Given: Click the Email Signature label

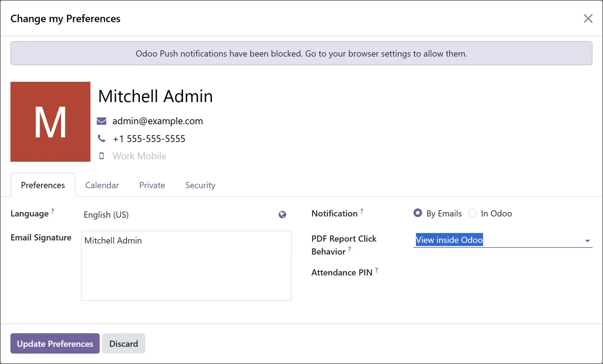Looking at the screenshot, I should pos(41,238).
